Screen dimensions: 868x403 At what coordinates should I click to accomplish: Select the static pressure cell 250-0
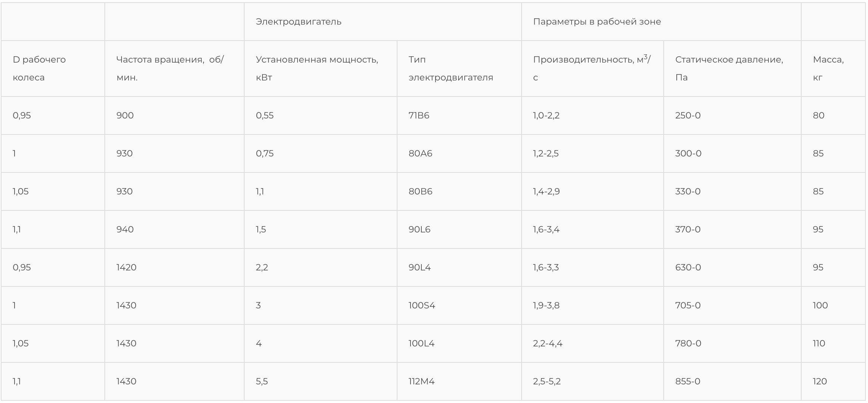pyautogui.click(x=688, y=115)
